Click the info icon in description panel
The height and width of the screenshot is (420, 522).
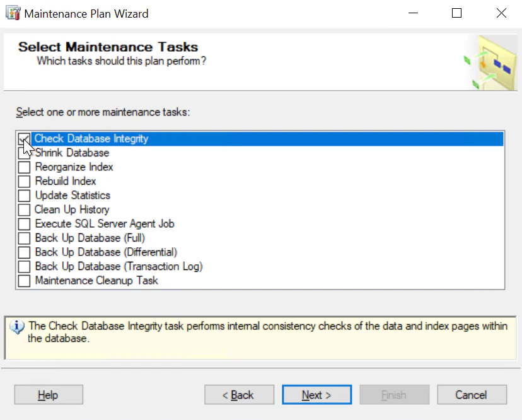(x=18, y=327)
